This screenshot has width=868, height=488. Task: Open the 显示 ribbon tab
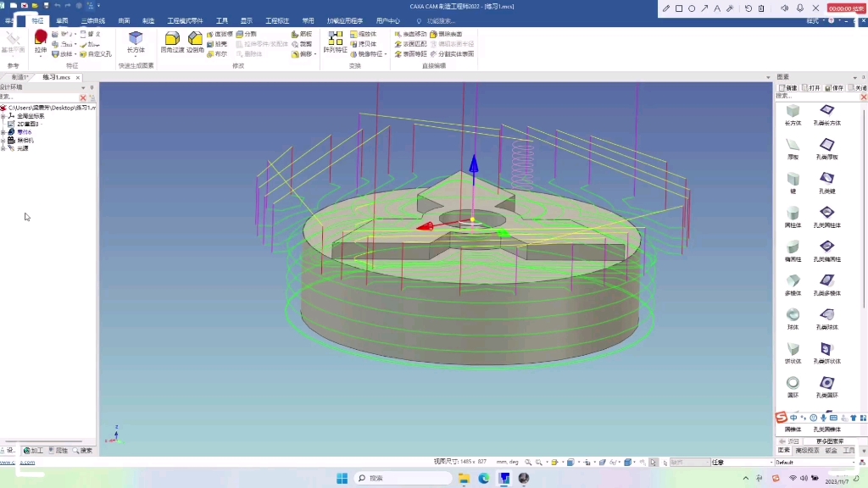pyautogui.click(x=247, y=21)
